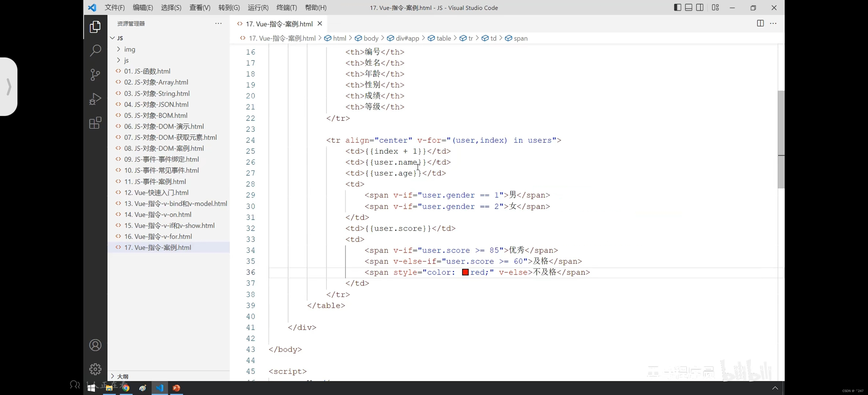
Task: Toggle secondary side bar visibility
Action: pos(700,7)
